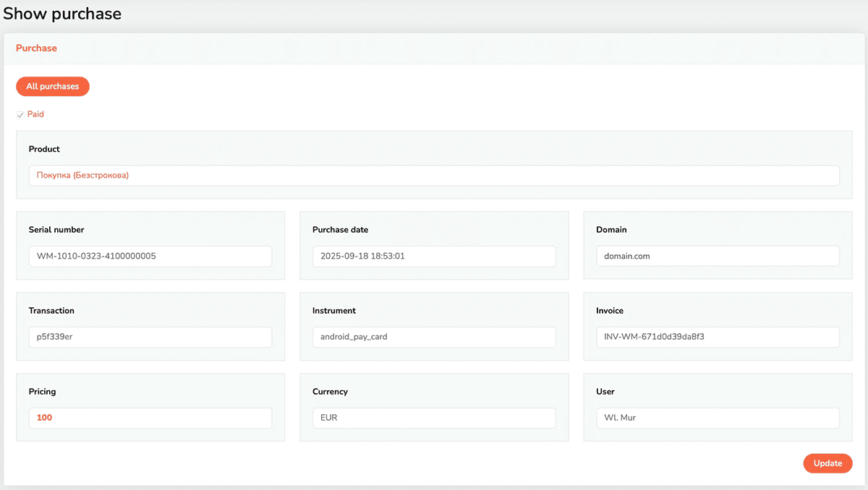This screenshot has height=490, width=868.
Task: Click the All purchases button
Action: pos(53,86)
